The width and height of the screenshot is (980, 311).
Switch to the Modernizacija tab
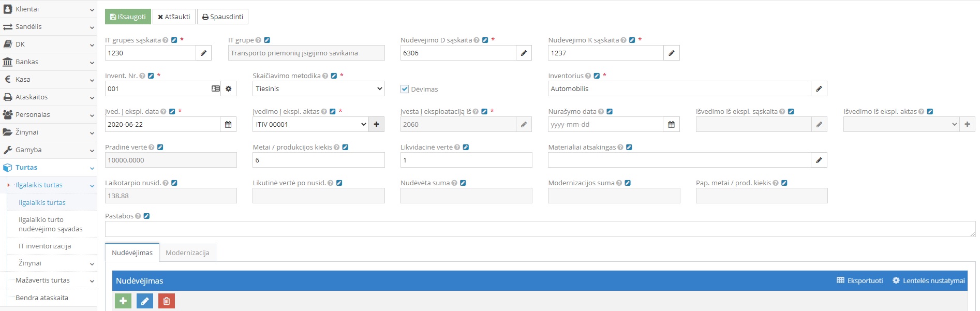click(x=187, y=253)
